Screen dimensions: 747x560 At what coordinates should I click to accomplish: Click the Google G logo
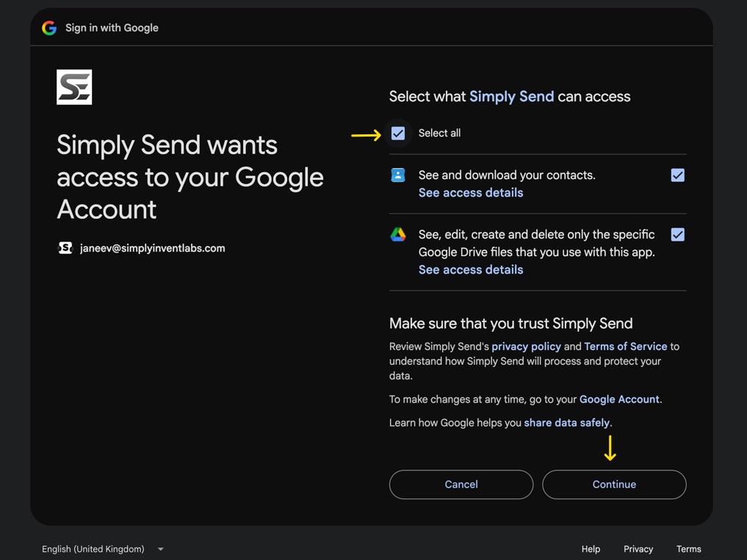click(49, 28)
